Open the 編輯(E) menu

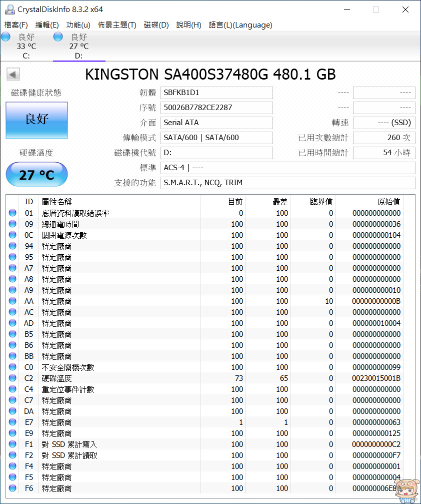(x=47, y=25)
